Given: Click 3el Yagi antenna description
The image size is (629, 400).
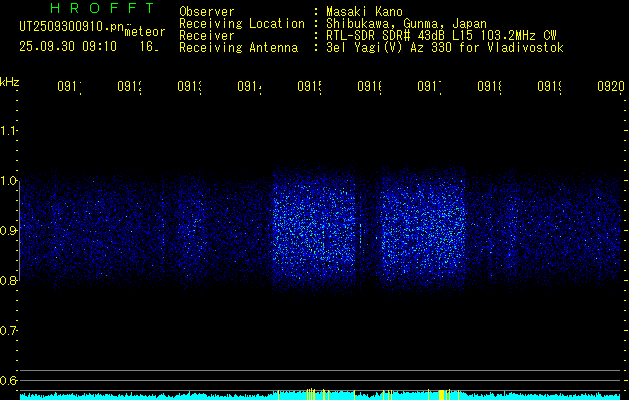Looking at the screenshot, I should pyautogui.click(x=445, y=48).
